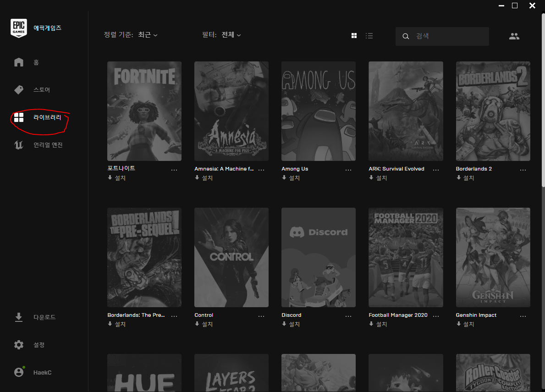Click install arrow icon under Genshin Impact

click(458, 324)
